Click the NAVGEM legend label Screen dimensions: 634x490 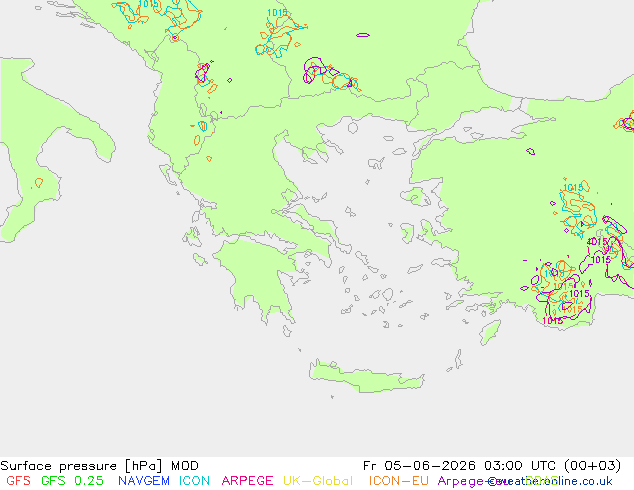coord(144,481)
